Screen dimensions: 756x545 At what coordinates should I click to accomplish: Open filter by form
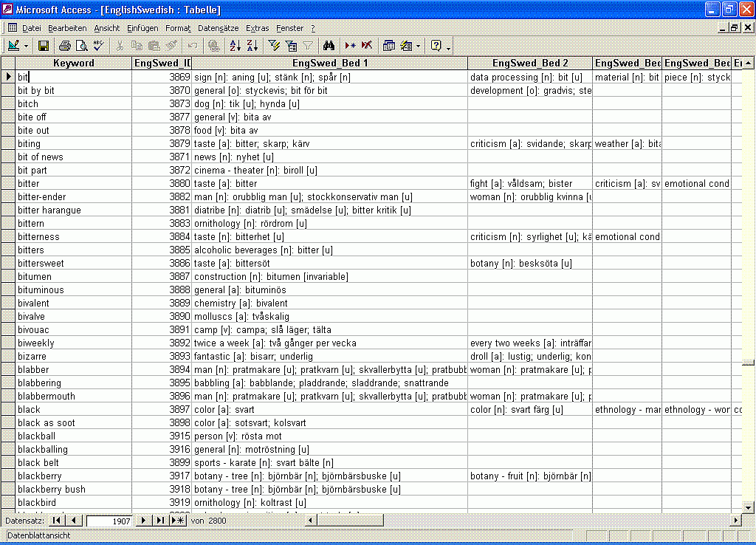click(x=291, y=46)
